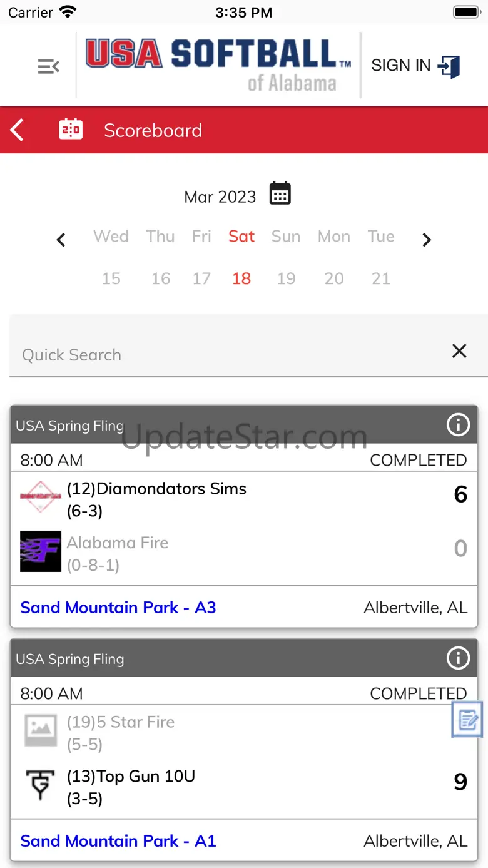
Task: Open the hamburger side menu
Action: [x=48, y=66]
